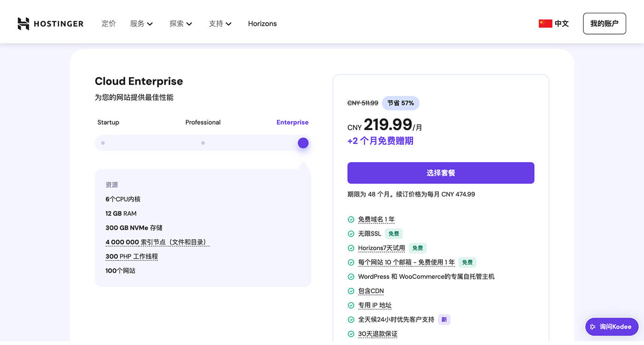Click the 选择套餐 button
The image size is (644, 345).
pos(441,173)
